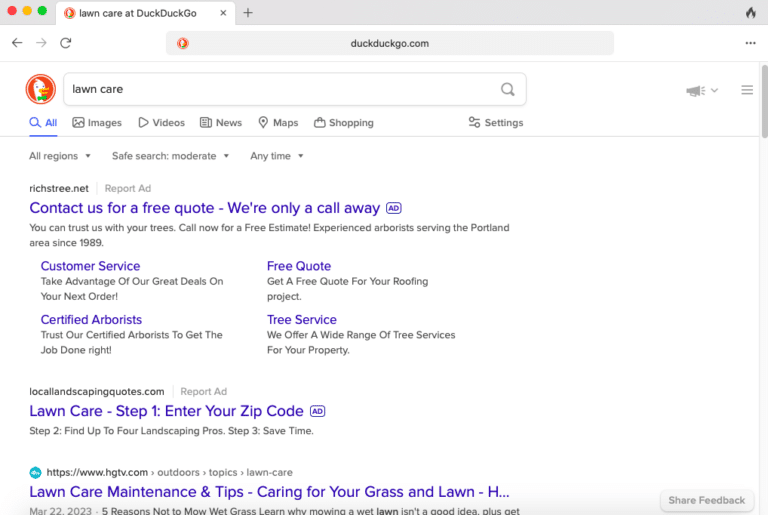Click the duckduckgo.com address bar

point(390,43)
